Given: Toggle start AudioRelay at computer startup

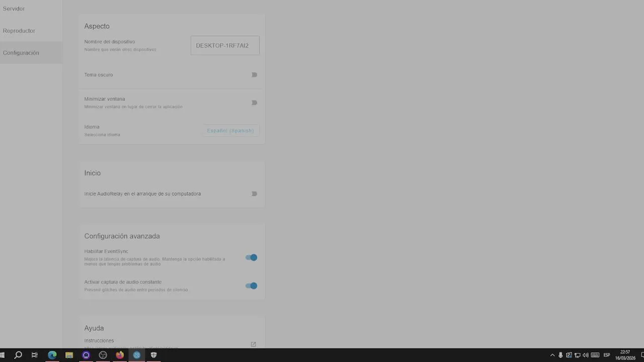Looking at the screenshot, I should [x=254, y=194].
